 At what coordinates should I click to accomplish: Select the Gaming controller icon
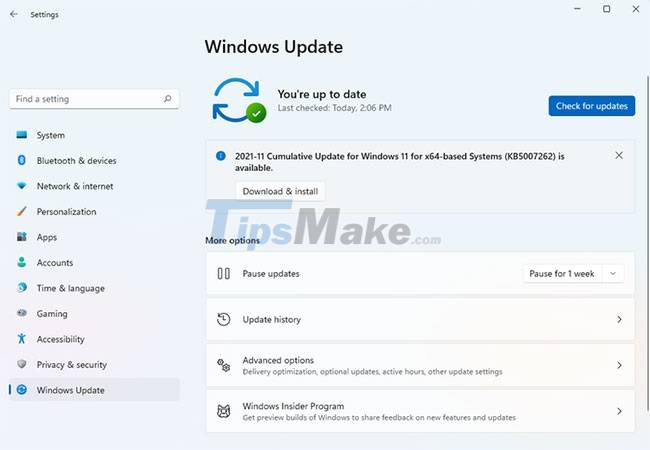(22, 313)
